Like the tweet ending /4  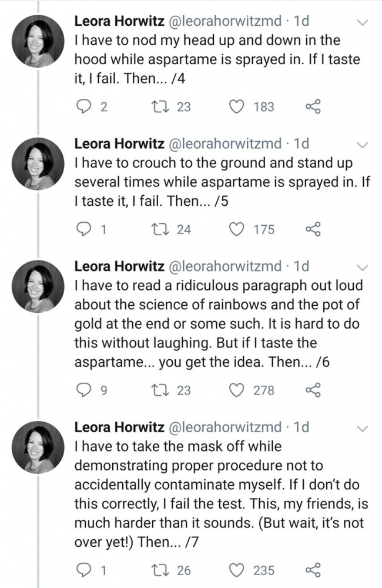pyautogui.click(x=238, y=106)
